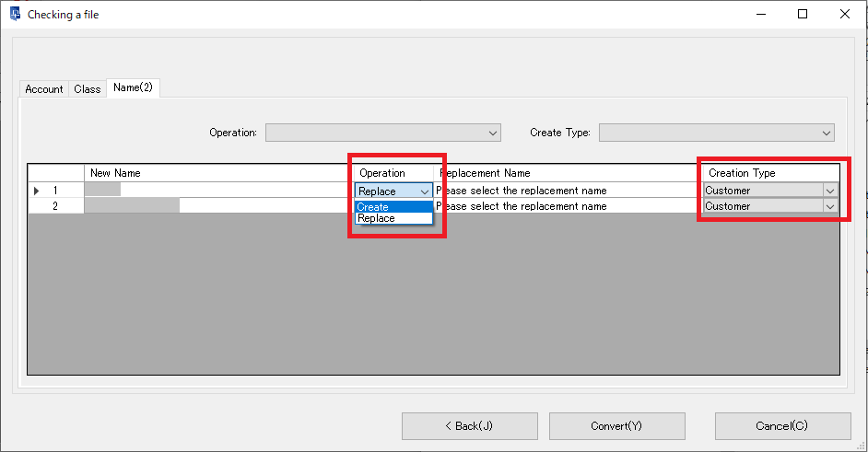Open the Create Type dropdown above the table
868x452 pixels.
(x=716, y=133)
